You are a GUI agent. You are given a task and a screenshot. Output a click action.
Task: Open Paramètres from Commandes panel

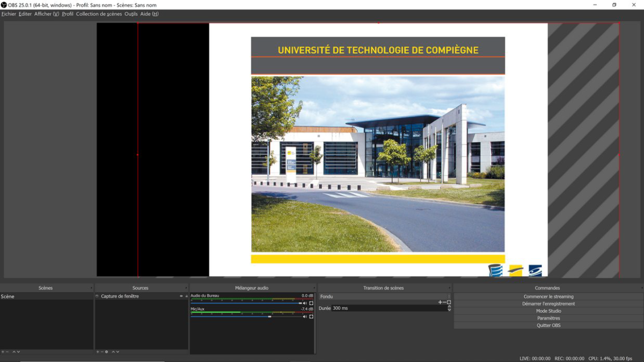point(548,318)
